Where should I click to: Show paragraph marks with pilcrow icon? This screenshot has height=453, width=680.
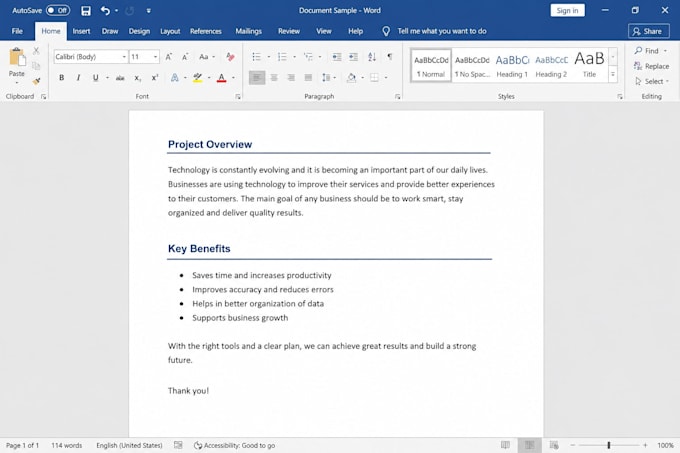tap(390, 56)
